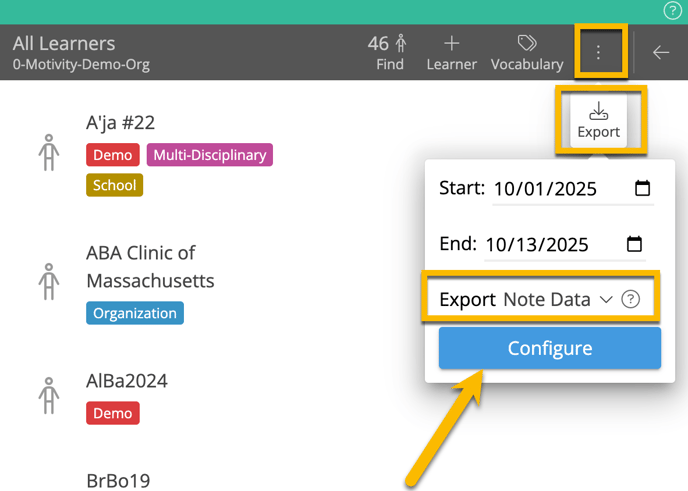Edit the End date field
The image size is (688, 491).
tap(540, 245)
